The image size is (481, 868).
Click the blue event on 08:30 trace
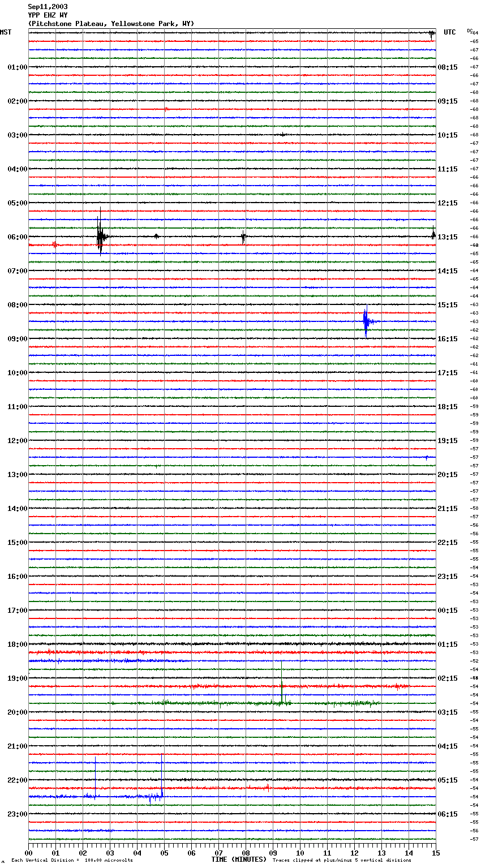click(367, 321)
